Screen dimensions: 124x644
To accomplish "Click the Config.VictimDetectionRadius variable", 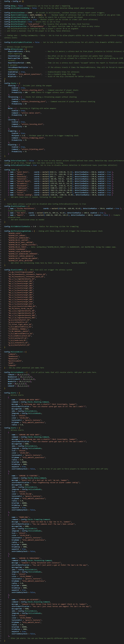I will [17, 227].
